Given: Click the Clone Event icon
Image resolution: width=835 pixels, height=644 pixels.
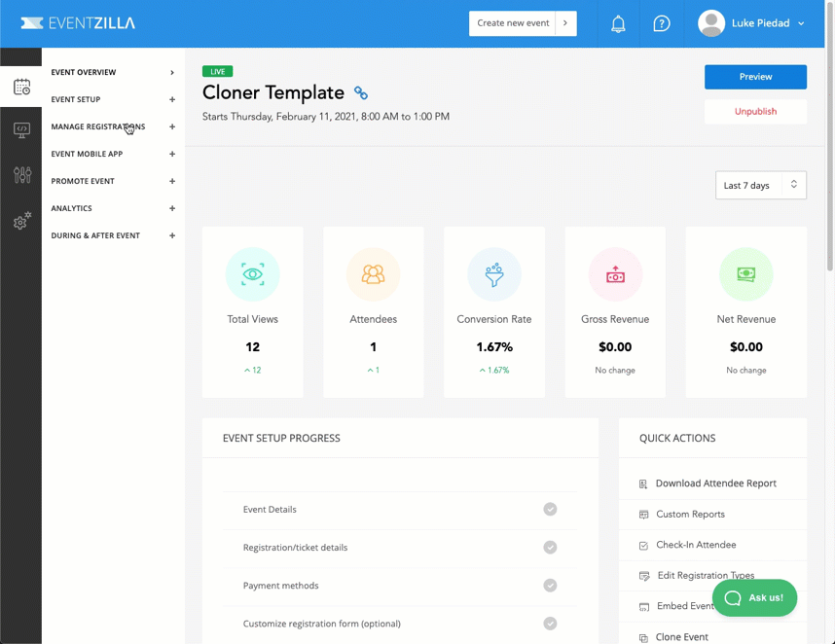Looking at the screenshot, I should (644, 637).
